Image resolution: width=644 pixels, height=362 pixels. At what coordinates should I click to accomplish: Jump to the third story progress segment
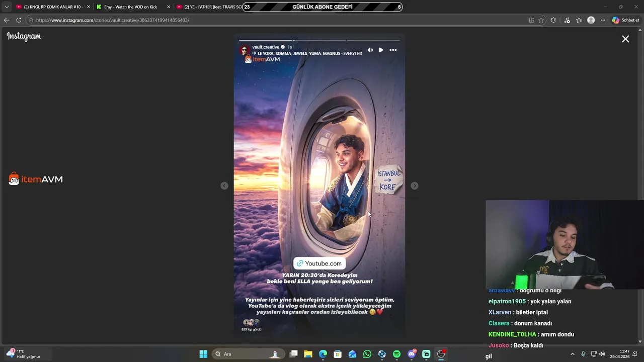(373, 40)
